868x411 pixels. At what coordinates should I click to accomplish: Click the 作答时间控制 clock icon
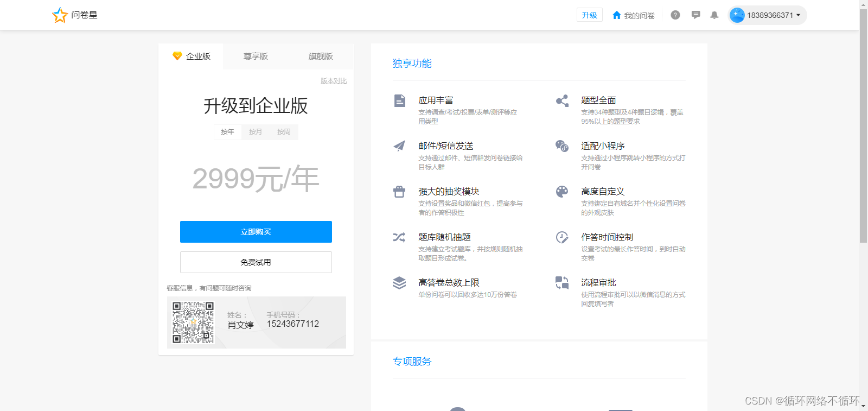click(562, 237)
